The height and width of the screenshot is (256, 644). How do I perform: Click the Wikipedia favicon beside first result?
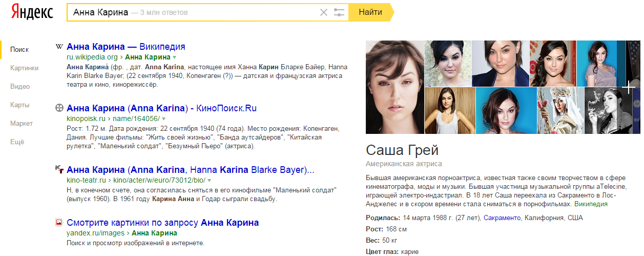59,46
